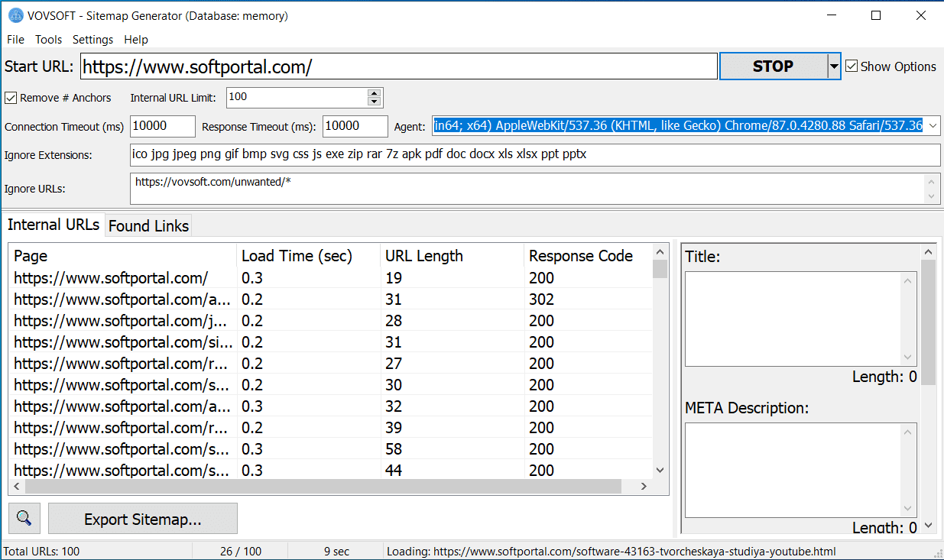Sort by the Response Code column header
This screenshot has height=560, width=944.
[x=581, y=256]
